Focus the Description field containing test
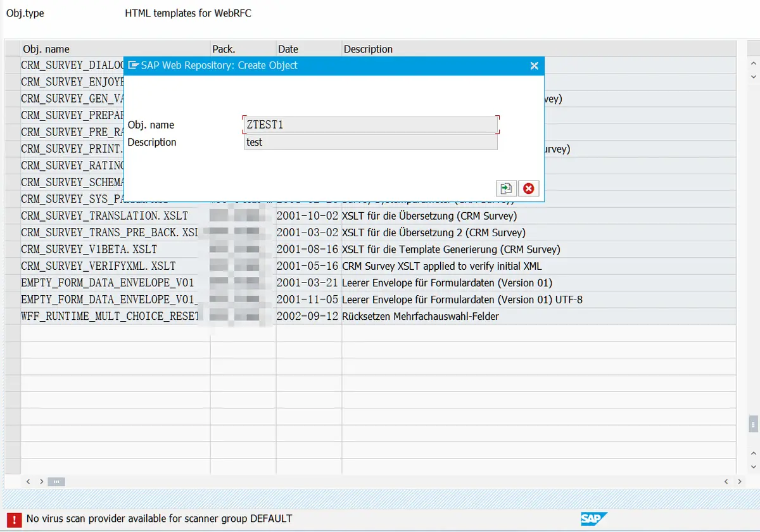The width and height of the screenshot is (760, 532). (370, 142)
